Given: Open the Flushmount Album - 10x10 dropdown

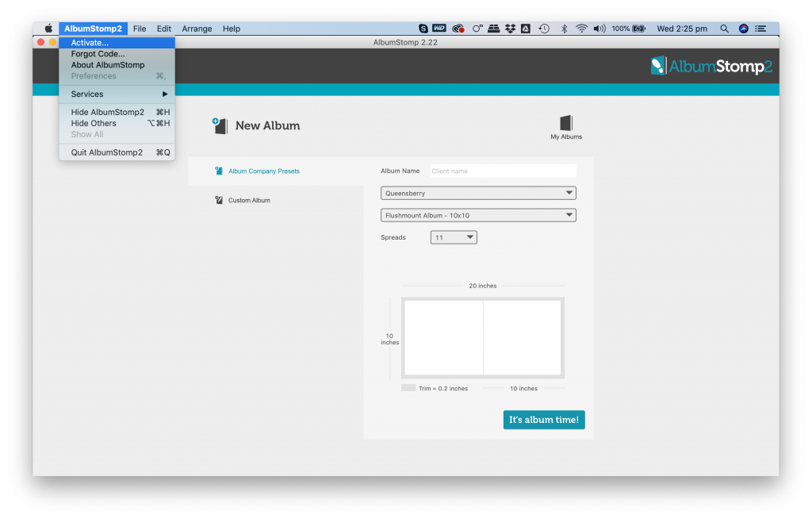Looking at the screenshot, I should pos(478,215).
